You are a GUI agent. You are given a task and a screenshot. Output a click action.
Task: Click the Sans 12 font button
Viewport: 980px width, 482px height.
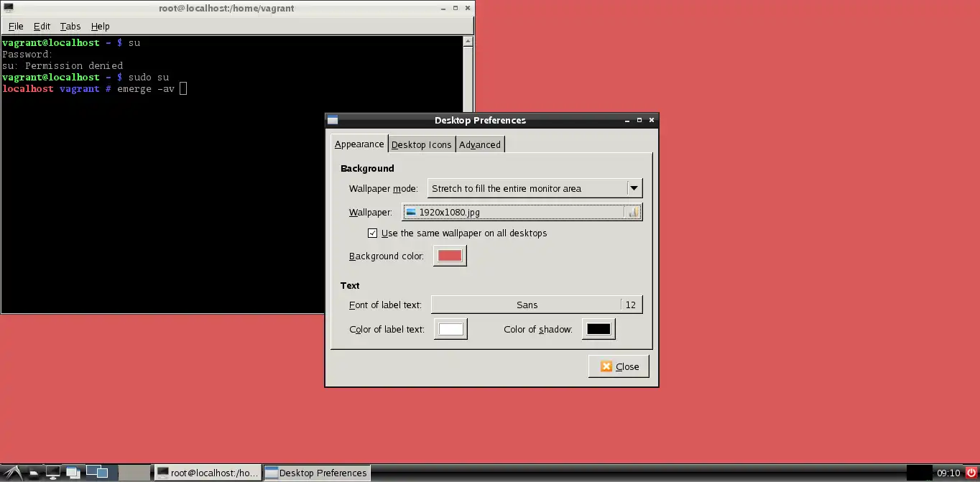[x=537, y=305]
